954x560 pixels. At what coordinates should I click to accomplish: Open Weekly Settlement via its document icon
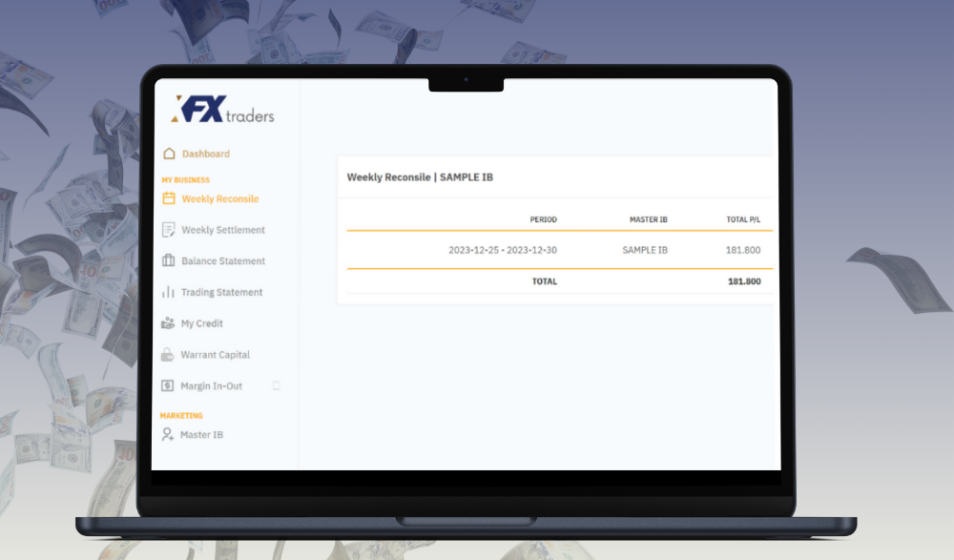pyautogui.click(x=169, y=230)
